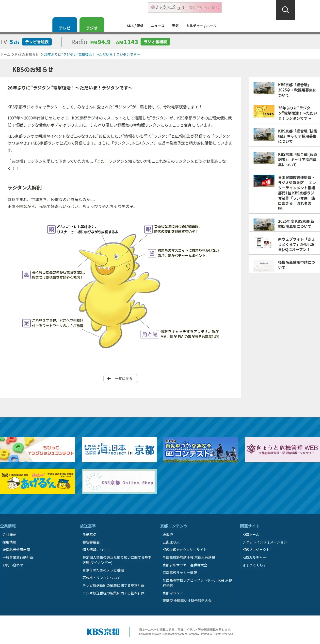Open KBSカルチャー footer link
The height and width of the screenshot is (644, 320).
click(254, 557)
